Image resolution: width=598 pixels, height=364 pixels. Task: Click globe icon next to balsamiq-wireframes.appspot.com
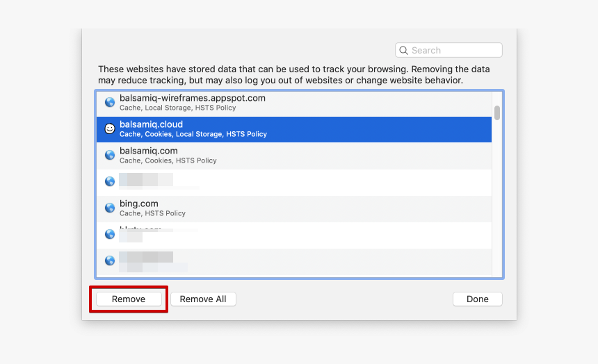pos(110,103)
